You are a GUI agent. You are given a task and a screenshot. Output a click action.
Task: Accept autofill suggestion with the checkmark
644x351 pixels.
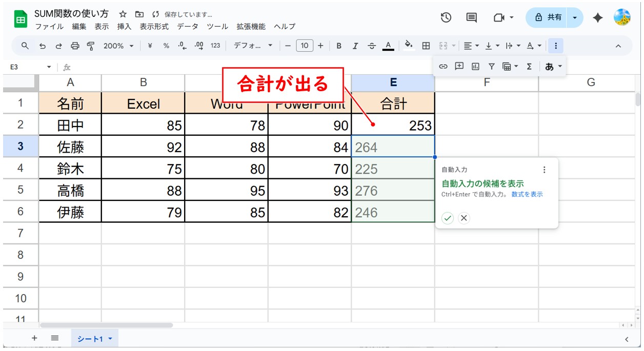[x=448, y=218]
